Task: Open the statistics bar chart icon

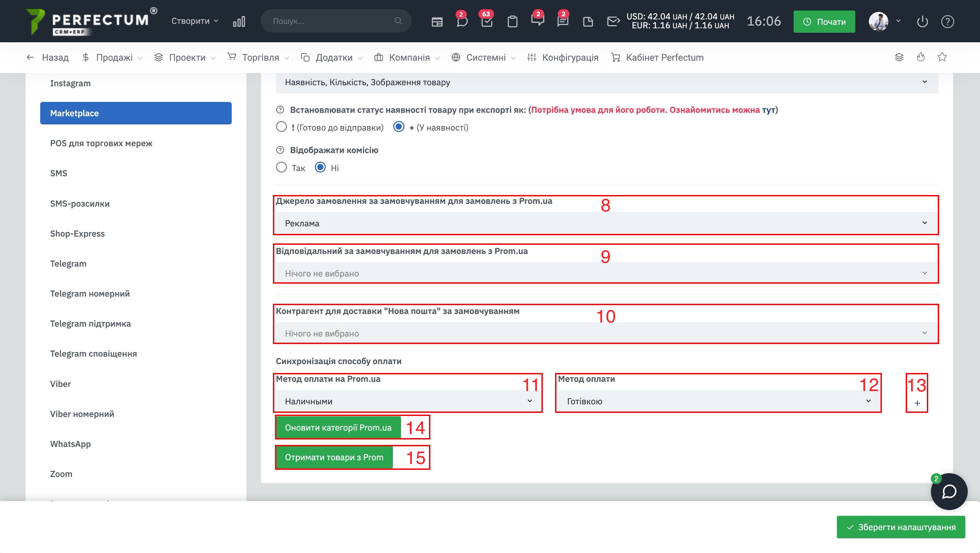Action: click(239, 21)
